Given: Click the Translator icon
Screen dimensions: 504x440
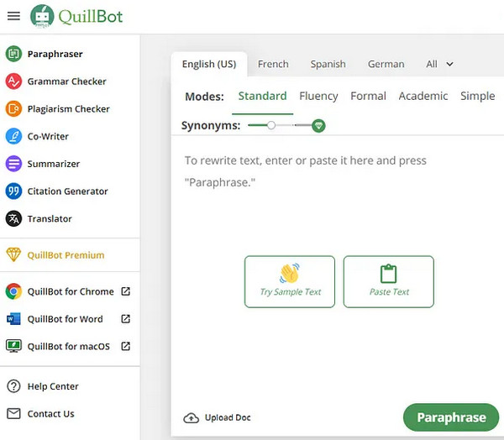Looking at the screenshot, I should (x=13, y=218).
